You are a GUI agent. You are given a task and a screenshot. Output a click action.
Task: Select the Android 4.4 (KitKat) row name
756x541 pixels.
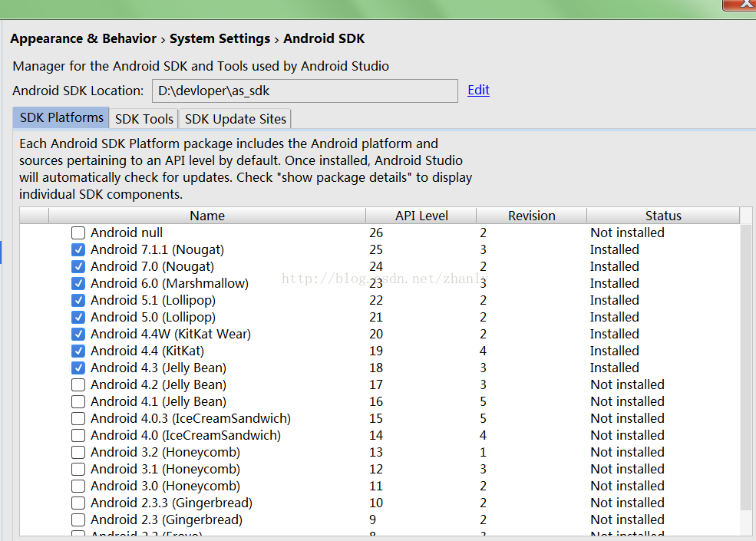click(x=147, y=351)
